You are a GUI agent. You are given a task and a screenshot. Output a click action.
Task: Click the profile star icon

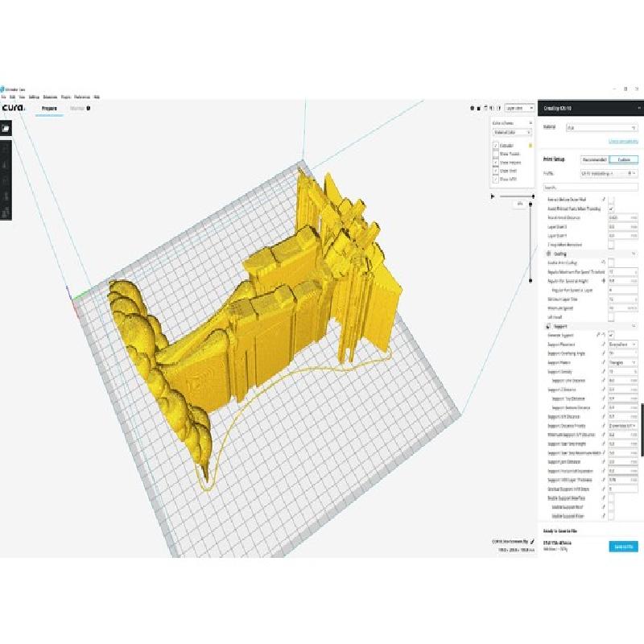click(630, 174)
